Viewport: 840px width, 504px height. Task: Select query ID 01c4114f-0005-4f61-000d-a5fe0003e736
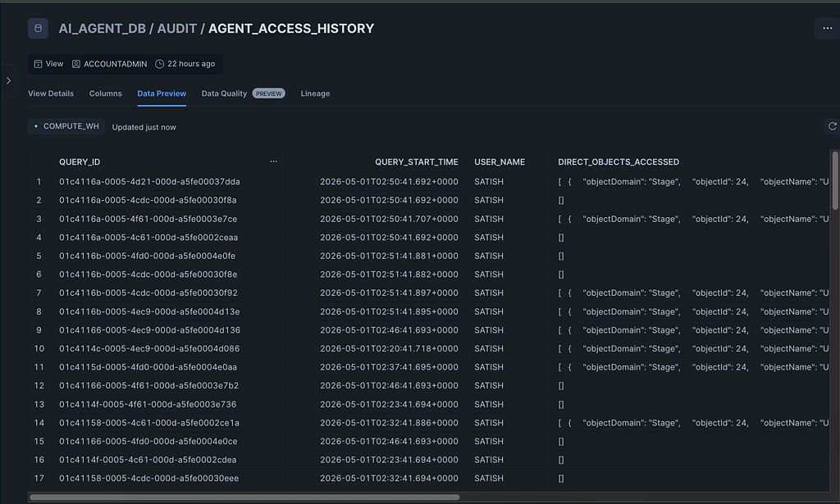click(x=148, y=405)
